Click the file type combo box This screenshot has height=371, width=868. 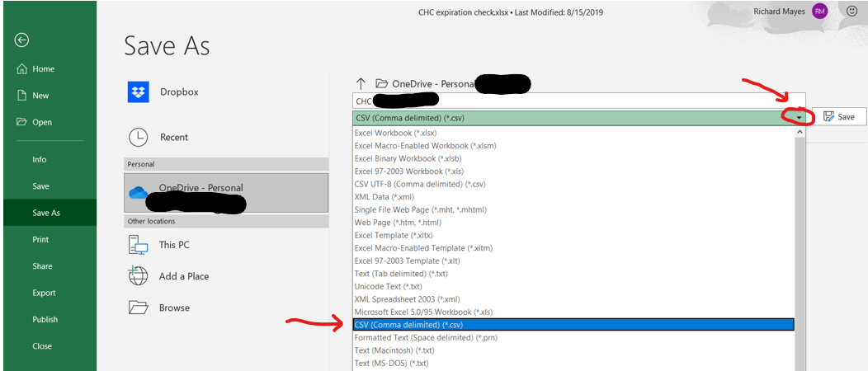tap(579, 118)
